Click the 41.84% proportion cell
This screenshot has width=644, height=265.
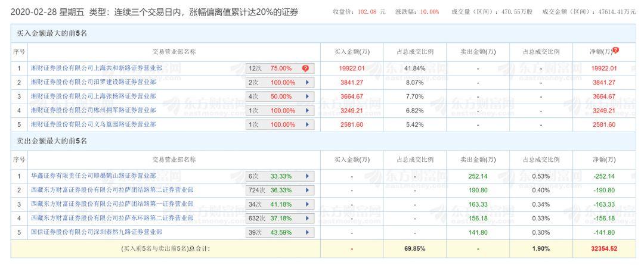[415, 68]
